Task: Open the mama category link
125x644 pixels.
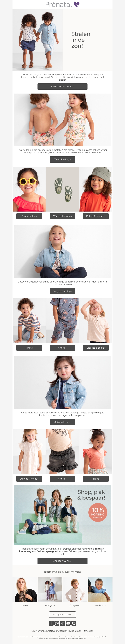Action: pyautogui.click(x=25, y=605)
